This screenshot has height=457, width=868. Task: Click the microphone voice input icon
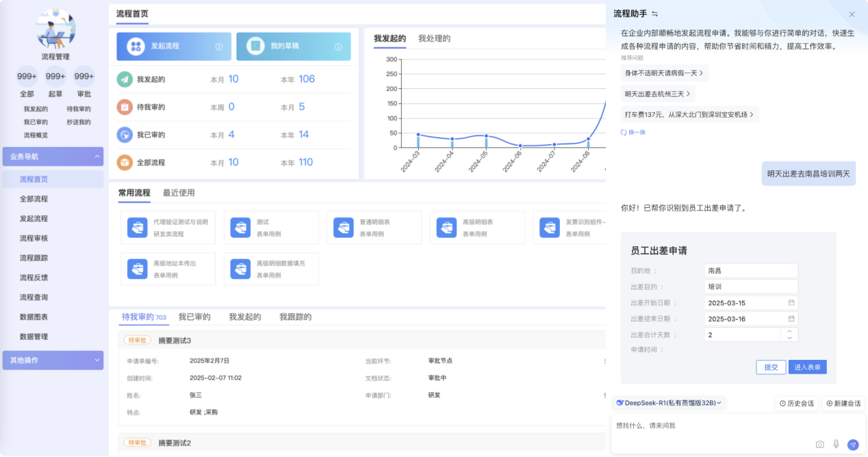(x=836, y=445)
